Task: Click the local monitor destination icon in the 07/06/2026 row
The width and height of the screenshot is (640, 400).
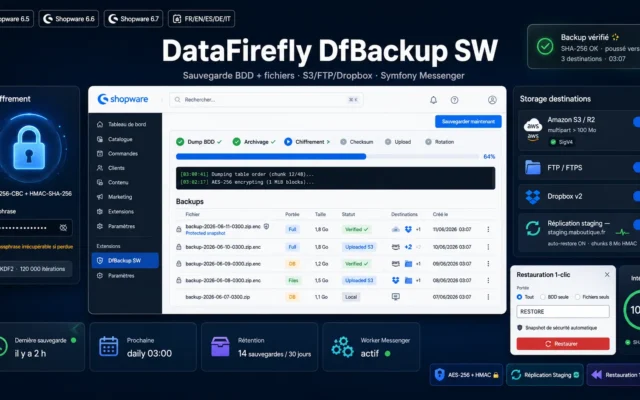Action: pos(396,297)
